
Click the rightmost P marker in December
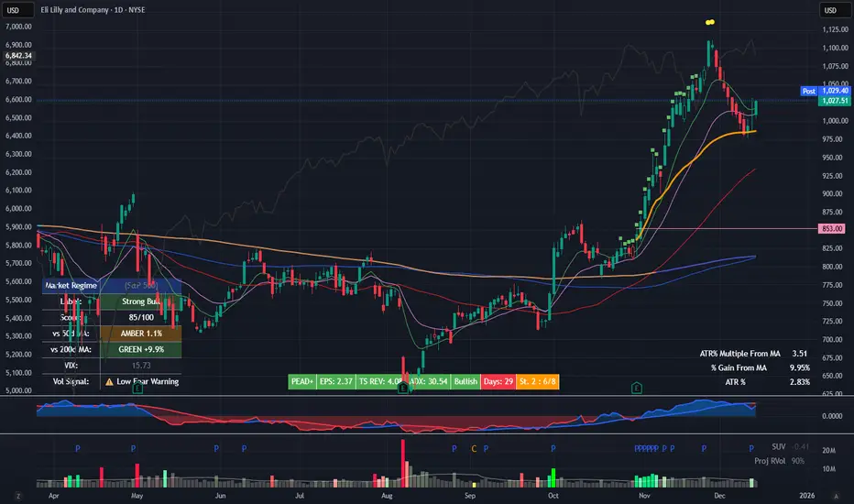pos(751,449)
